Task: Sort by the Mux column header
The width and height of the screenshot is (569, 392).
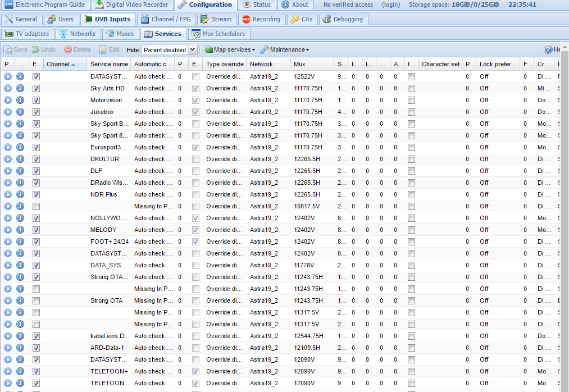Action: (x=312, y=64)
